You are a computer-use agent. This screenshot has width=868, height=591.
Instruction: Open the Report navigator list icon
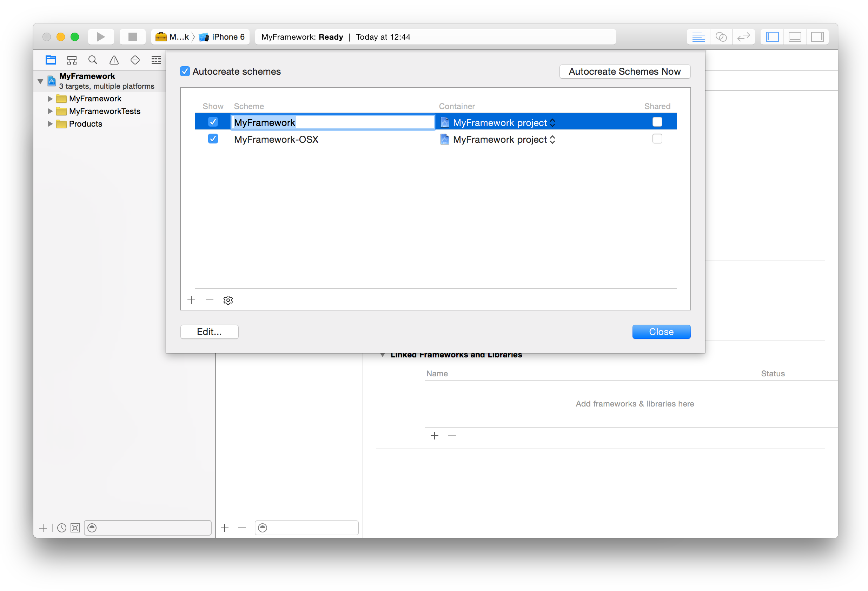[x=156, y=60]
